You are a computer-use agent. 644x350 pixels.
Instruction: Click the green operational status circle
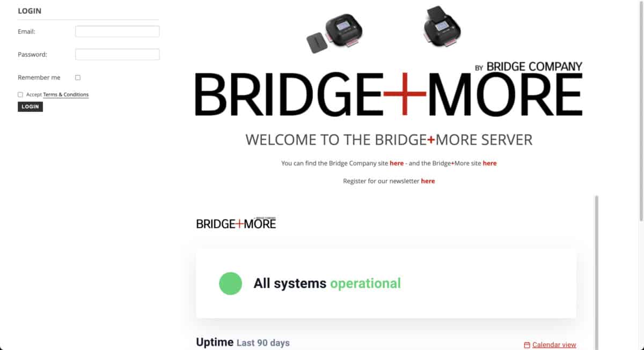tap(231, 284)
